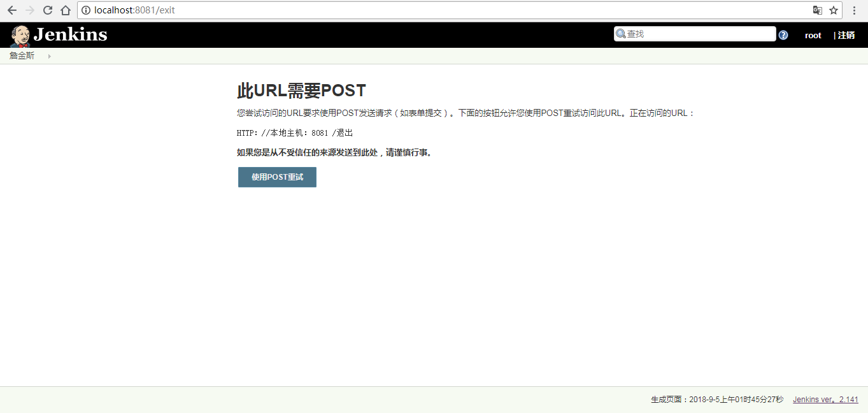This screenshot has height=413, width=868.
Task: Click the Jenkins mascot logo icon
Action: (x=20, y=34)
